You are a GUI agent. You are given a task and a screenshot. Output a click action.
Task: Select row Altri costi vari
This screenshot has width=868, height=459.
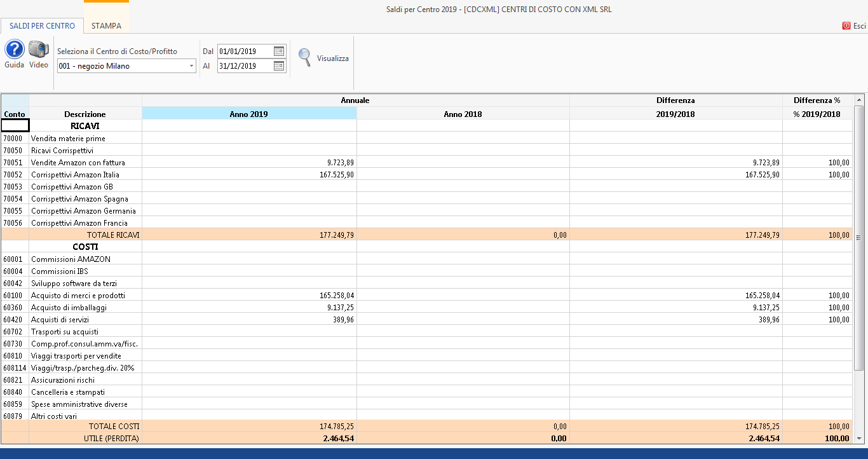coord(426,416)
